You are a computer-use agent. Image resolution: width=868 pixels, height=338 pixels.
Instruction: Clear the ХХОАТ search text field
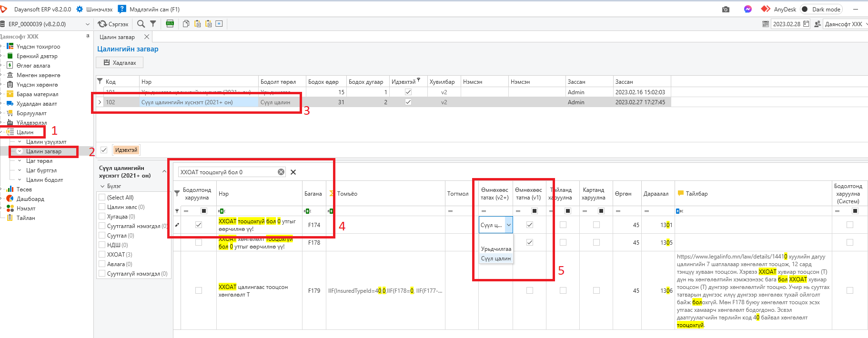point(281,172)
